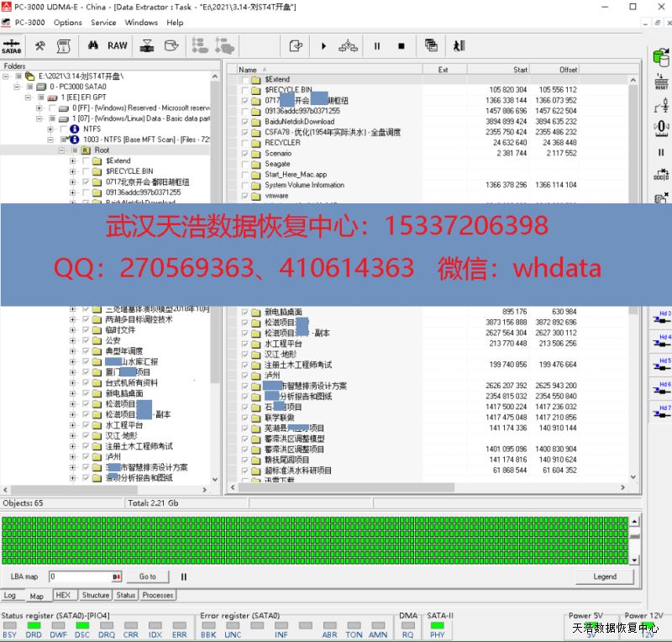Viewport: 672px width, 642px height.
Task: Expand the $Extend folder in tree
Action: click(73, 160)
